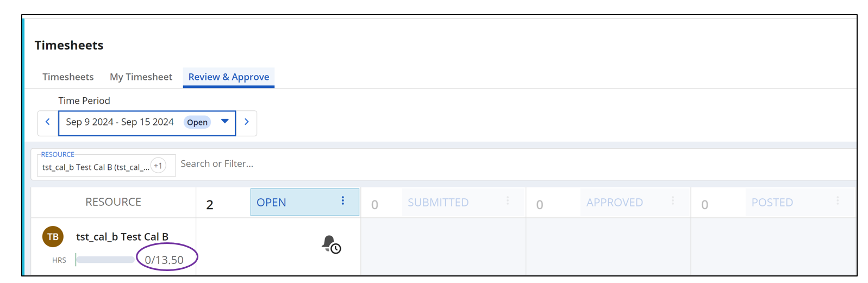This screenshot has height=283, width=868.
Task: Open the OPEN column three-dot menu
Action: (x=343, y=201)
